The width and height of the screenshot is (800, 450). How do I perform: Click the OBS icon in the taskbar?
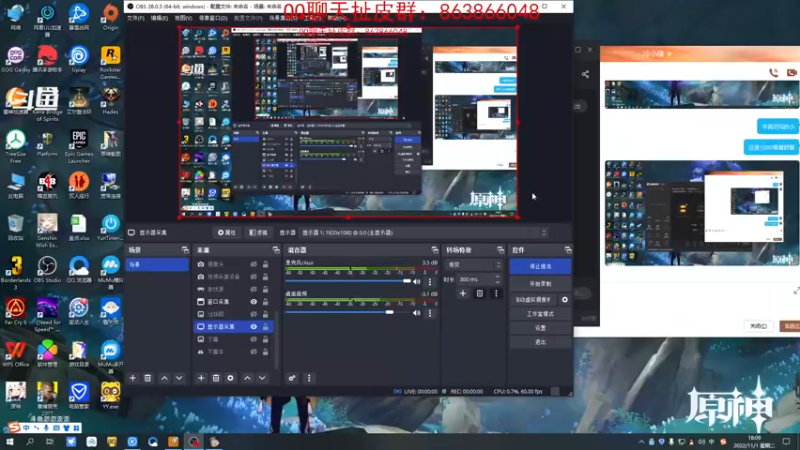[x=194, y=442]
